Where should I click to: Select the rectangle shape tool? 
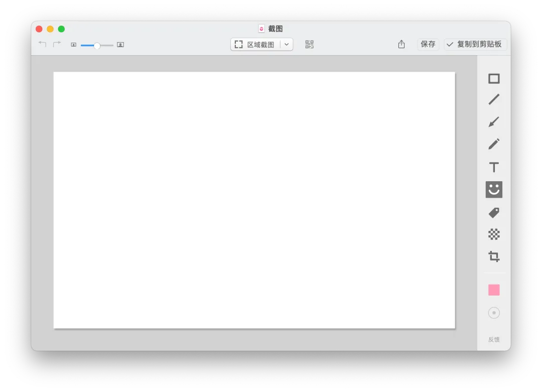coord(494,79)
